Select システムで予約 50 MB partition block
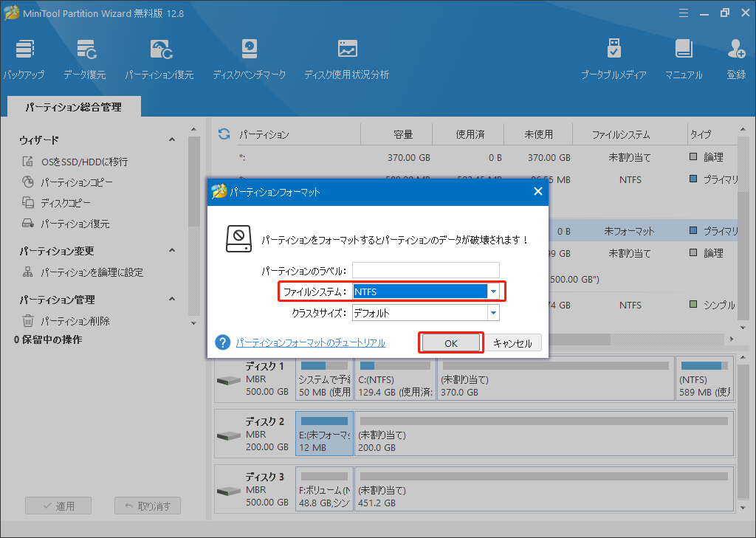The width and height of the screenshot is (756, 538). coord(325,379)
